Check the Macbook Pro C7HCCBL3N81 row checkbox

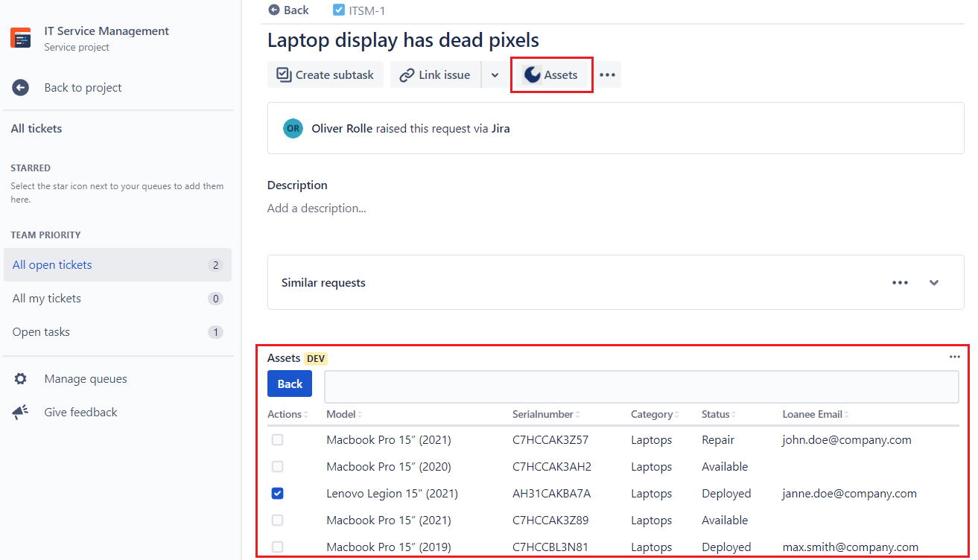[277, 547]
